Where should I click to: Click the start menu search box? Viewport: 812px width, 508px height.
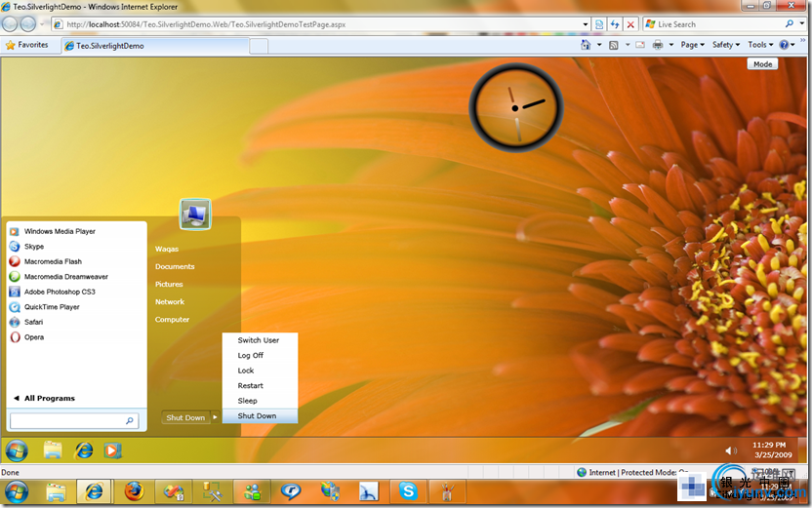click(74, 420)
